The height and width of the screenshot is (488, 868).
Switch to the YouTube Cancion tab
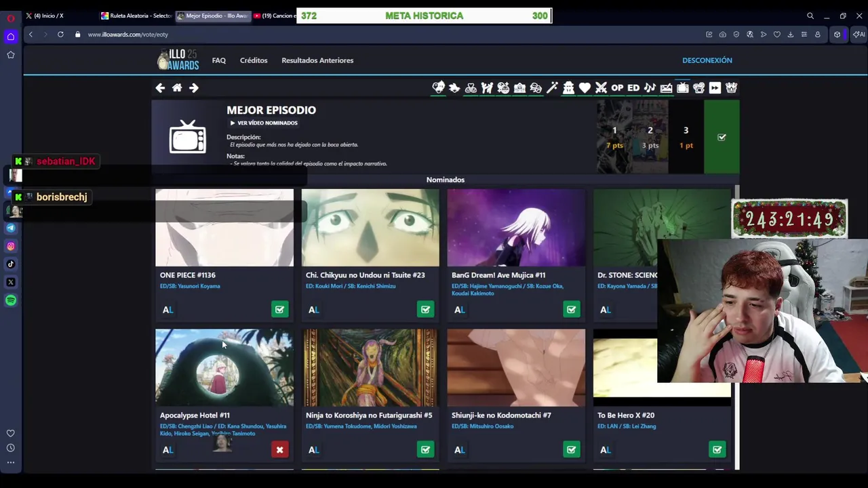point(274,16)
